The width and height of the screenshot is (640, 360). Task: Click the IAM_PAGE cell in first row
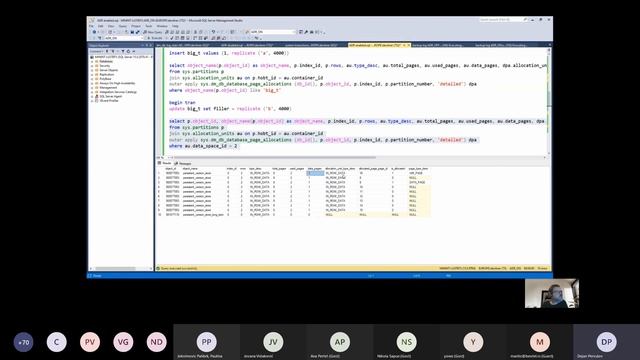coord(416,173)
